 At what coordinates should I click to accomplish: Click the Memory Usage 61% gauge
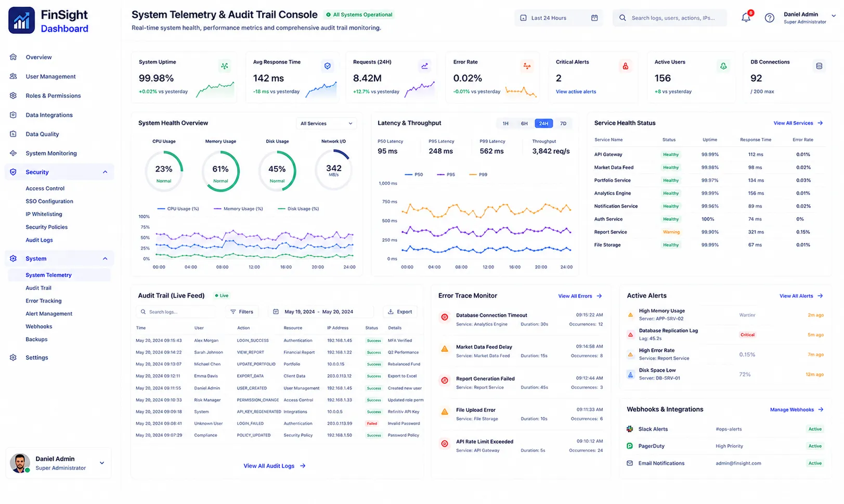coord(220,171)
